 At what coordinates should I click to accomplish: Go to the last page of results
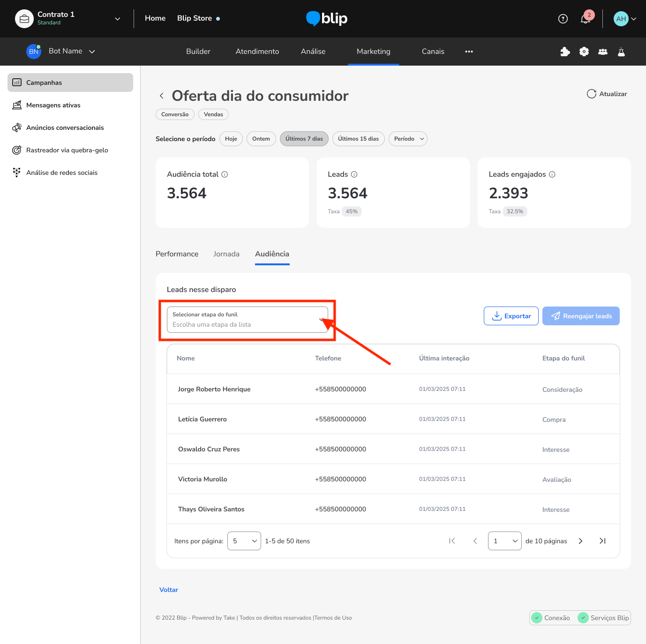(x=602, y=541)
